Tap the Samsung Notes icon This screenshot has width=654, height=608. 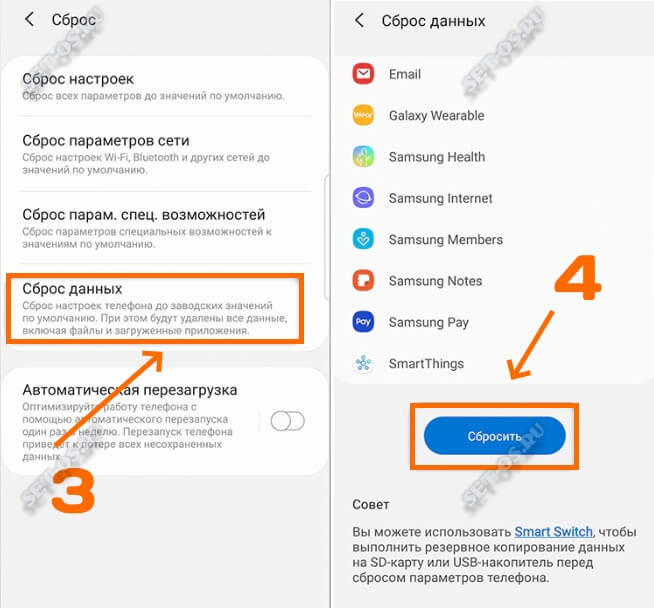(x=363, y=280)
